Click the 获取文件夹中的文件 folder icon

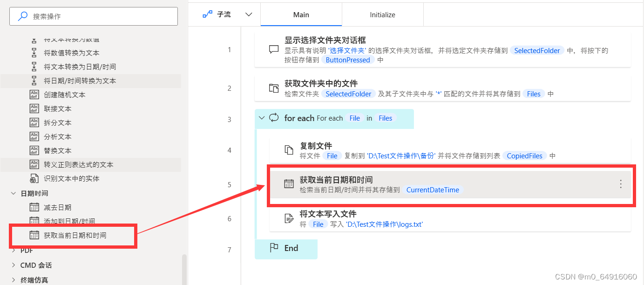(273, 88)
